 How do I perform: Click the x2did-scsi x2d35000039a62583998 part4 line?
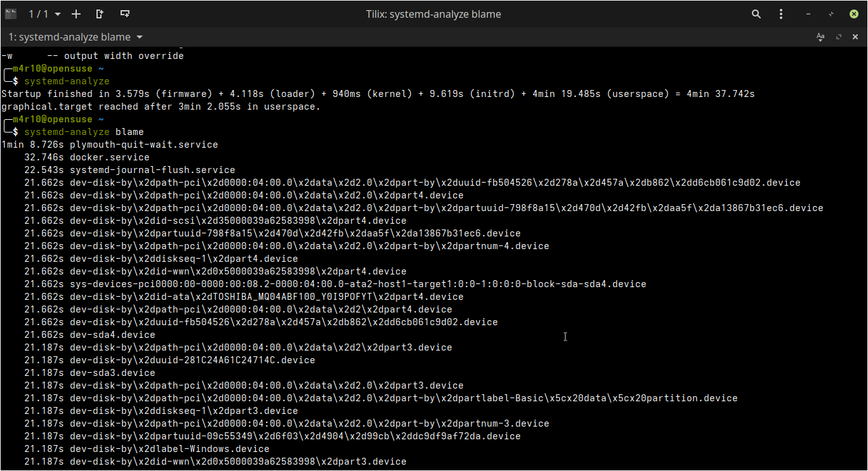coord(215,221)
